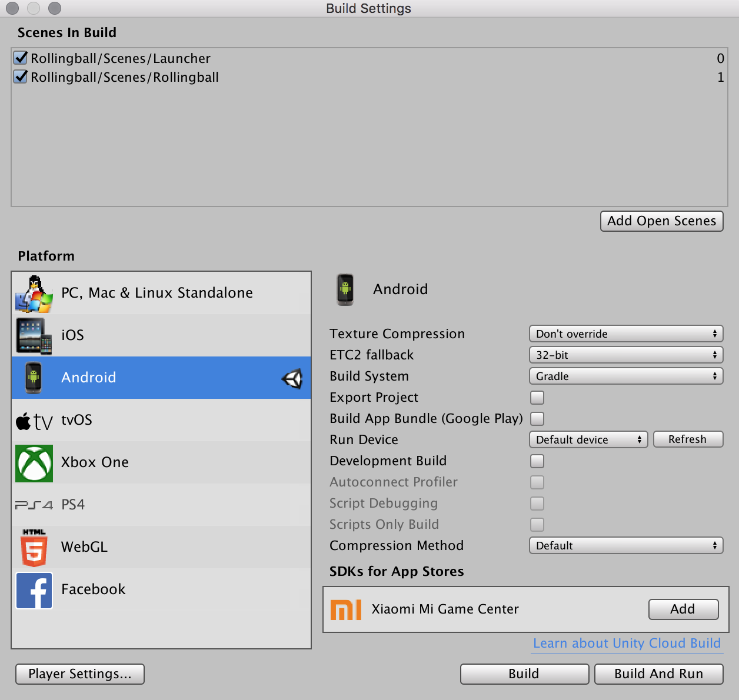Image resolution: width=739 pixels, height=700 pixels.
Task: Click Refresh next to Run Device
Action: tap(688, 439)
